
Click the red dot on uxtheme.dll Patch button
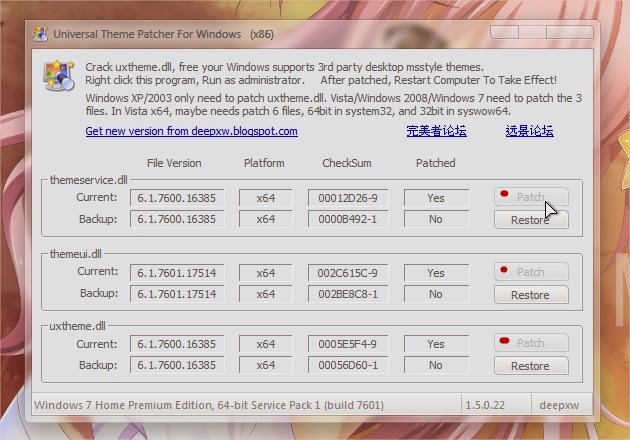[504, 341]
